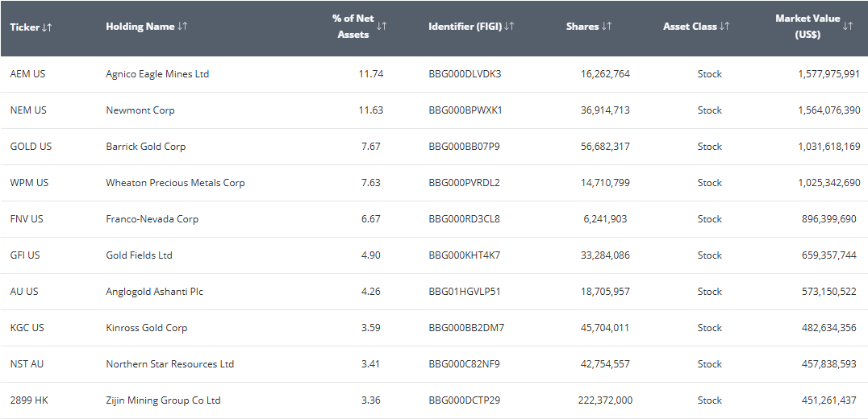Sort by Identifier (FIGI) arrows icon
This screenshot has width=868, height=419.
coord(509,26)
